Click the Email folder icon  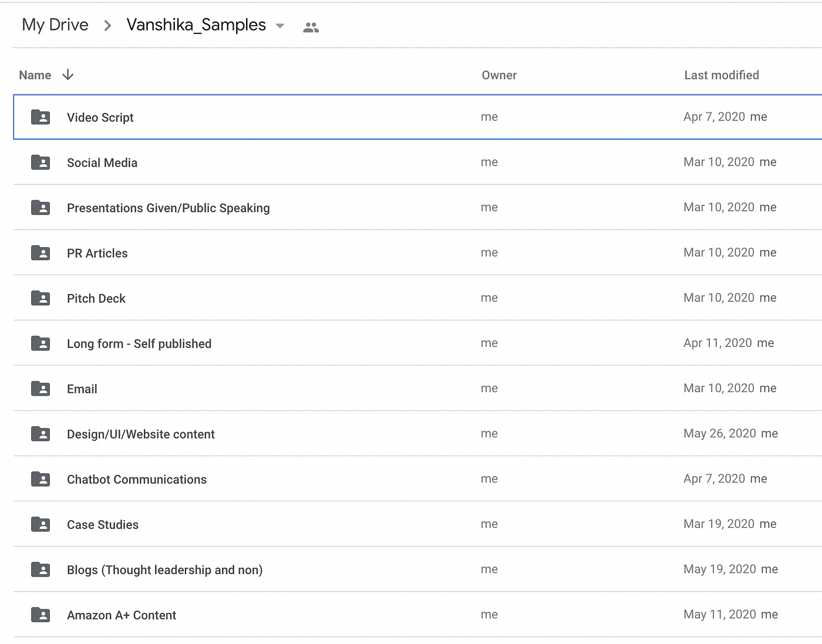click(x=41, y=389)
